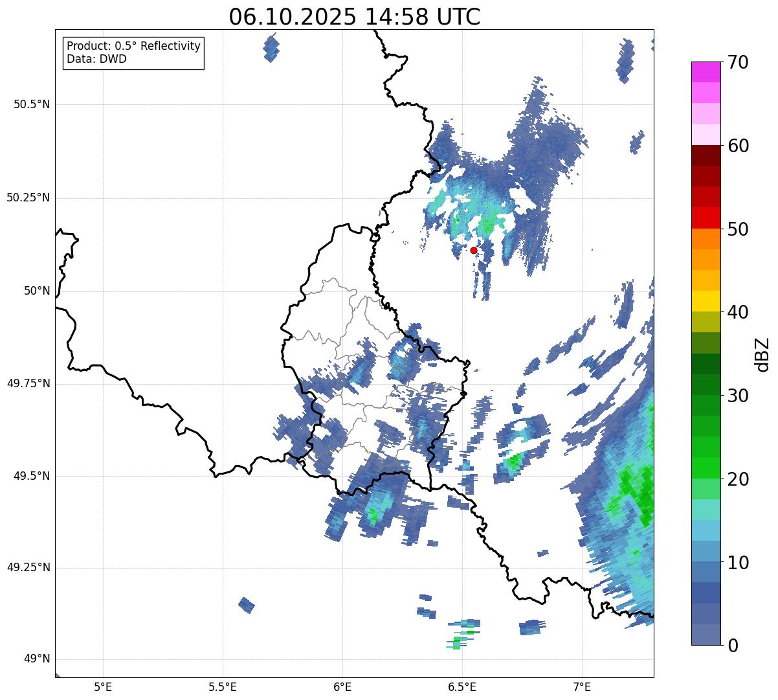Click the red radar site marker dot
This screenshot has height=700, width=778.
[474, 250]
